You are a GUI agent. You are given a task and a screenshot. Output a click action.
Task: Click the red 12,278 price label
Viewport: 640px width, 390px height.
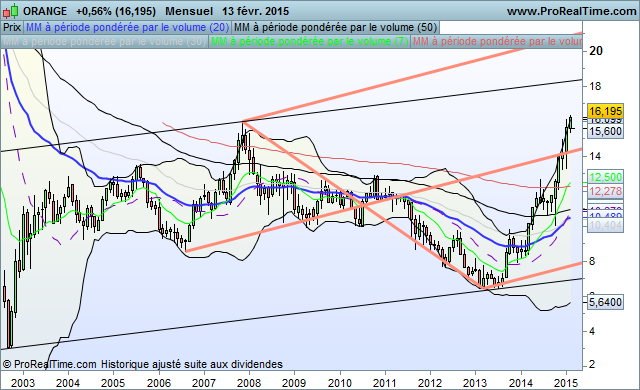coord(605,191)
